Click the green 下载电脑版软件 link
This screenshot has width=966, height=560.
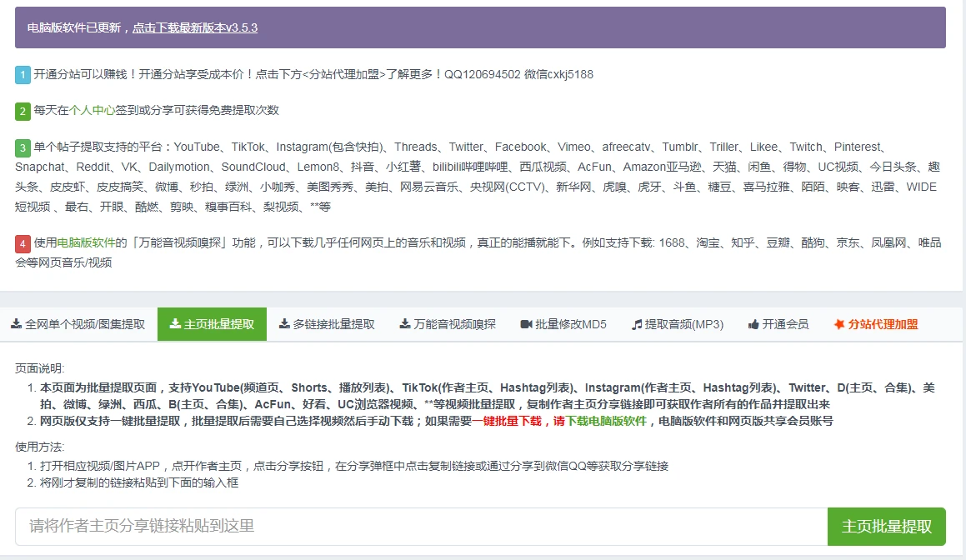[x=606, y=422]
